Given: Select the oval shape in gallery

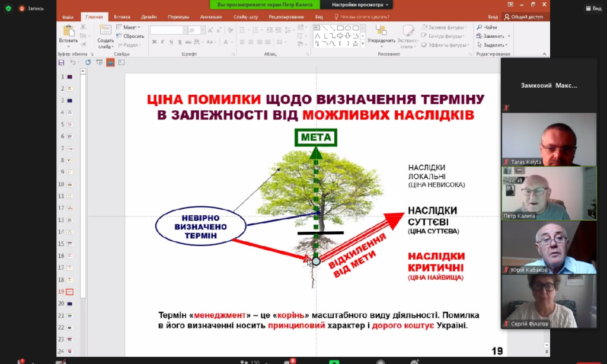Looking at the screenshot, I should tap(347, 28).
